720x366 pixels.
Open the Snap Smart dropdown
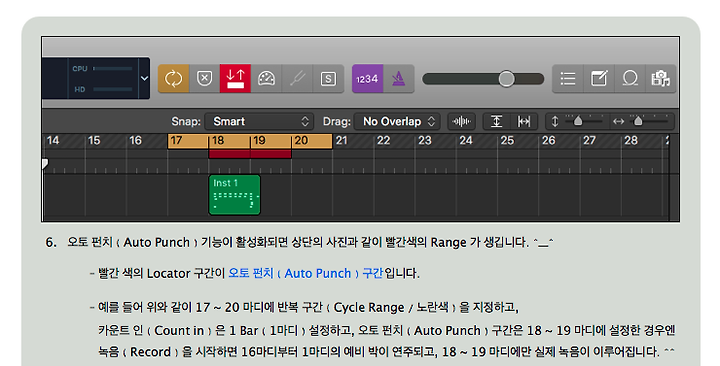259,121
